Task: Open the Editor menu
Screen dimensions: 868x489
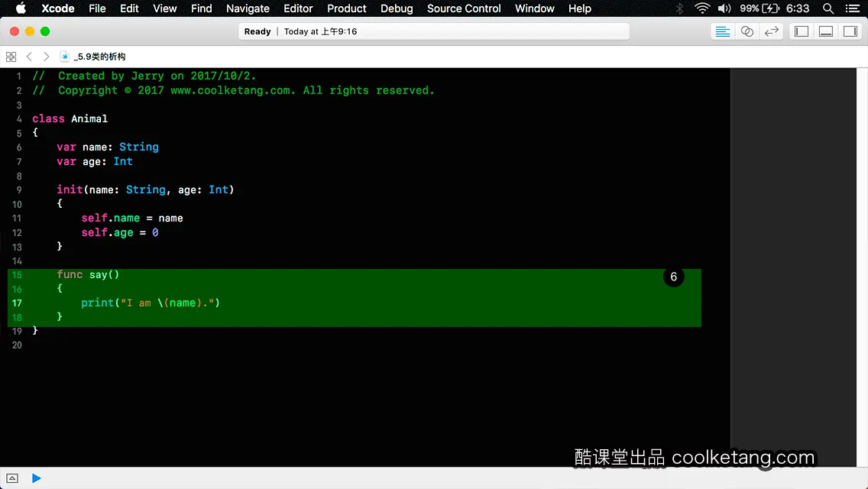Action: (298, 8)
